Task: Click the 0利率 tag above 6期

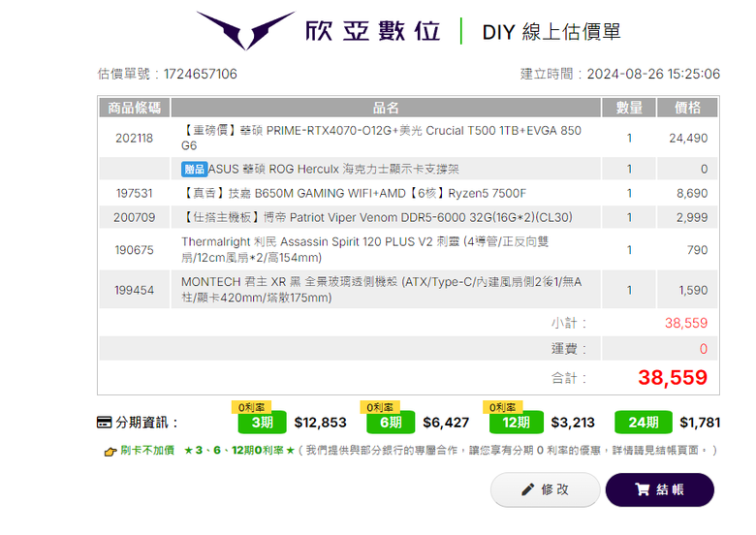Action: click(x=380, y=407)
